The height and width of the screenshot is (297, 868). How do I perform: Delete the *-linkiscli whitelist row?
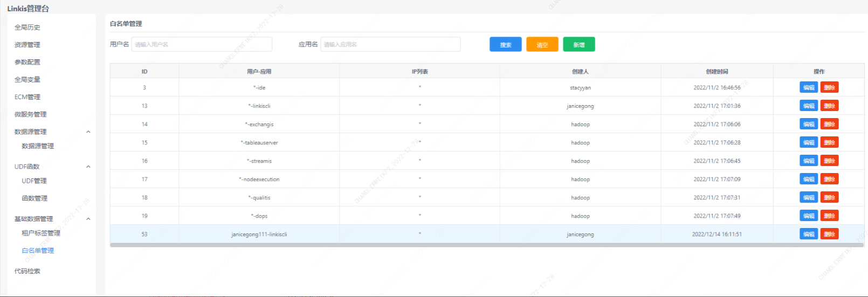[x=829, y=106]
